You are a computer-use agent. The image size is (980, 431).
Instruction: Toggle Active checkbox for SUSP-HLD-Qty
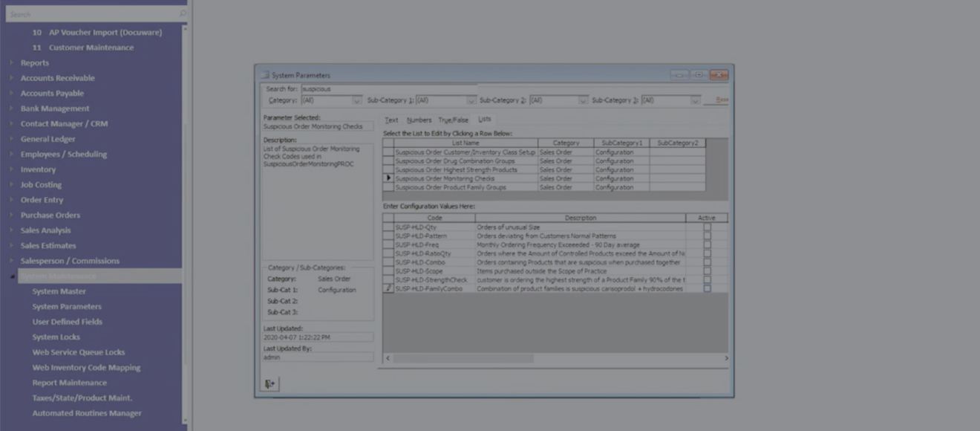coord(707,227)
